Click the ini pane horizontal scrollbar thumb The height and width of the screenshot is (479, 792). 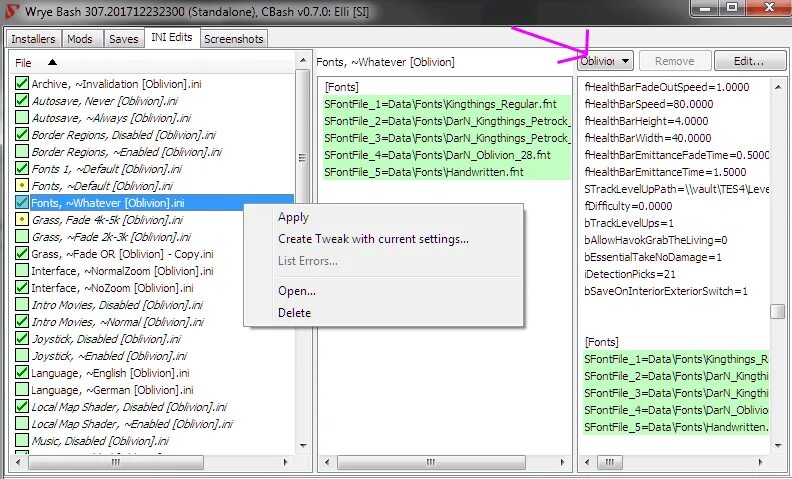click(610, 462)
